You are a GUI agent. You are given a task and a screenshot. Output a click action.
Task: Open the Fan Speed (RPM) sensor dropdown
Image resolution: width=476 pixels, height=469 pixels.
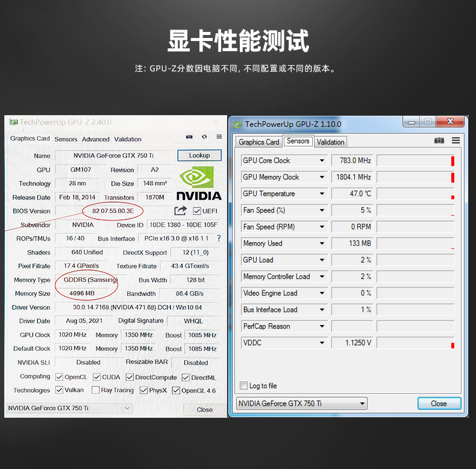coord(322,227)
